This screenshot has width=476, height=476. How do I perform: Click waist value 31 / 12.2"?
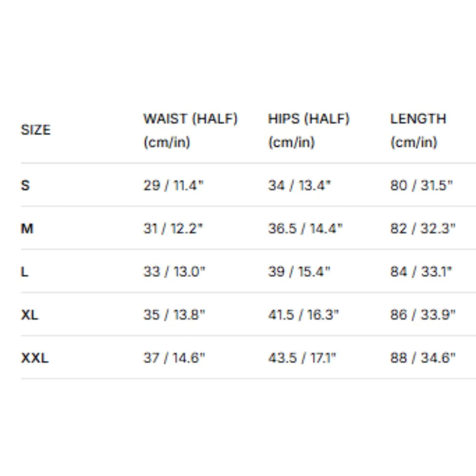click(x=174, y=228)
